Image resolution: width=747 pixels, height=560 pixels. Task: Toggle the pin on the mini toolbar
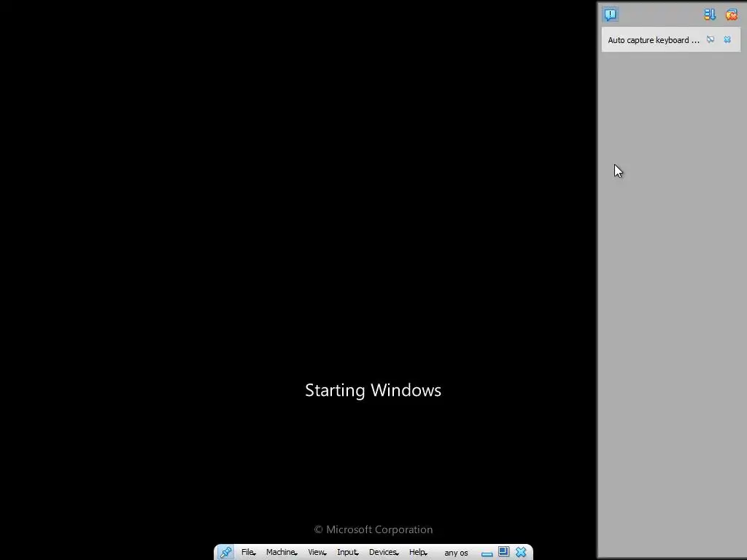click(x=226, y=553)
